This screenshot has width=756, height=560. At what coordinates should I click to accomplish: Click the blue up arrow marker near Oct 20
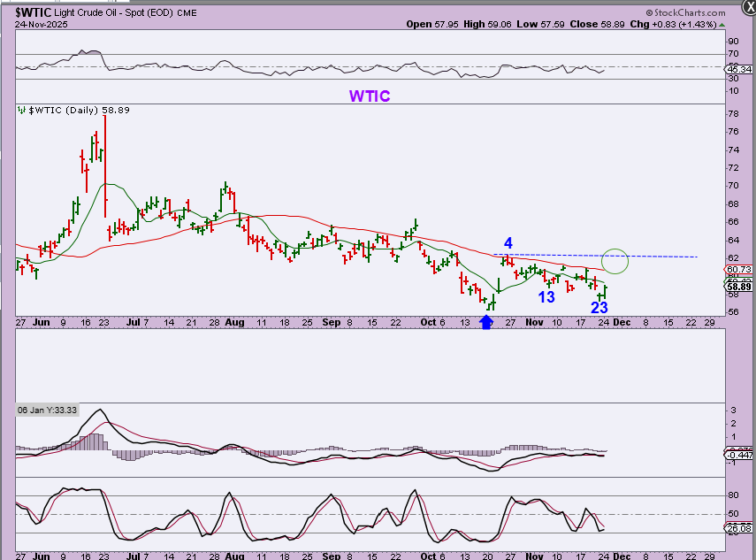(x=486, y=322)
